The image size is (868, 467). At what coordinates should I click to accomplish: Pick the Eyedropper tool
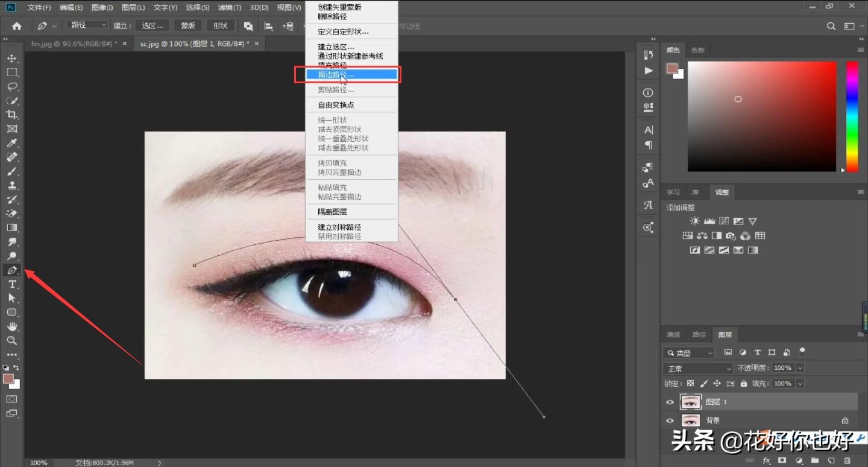pyautogui.click(x=12, y=143)
